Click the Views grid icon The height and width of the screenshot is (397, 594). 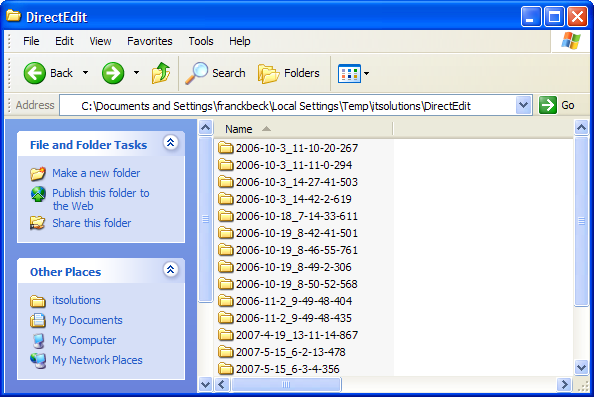(349, 73)
